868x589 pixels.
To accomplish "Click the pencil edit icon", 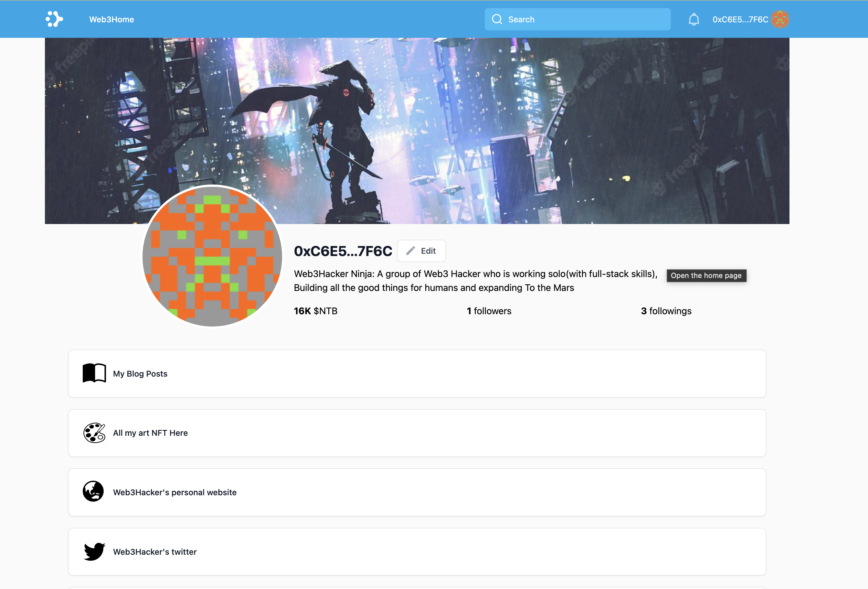I will point(410,251).
